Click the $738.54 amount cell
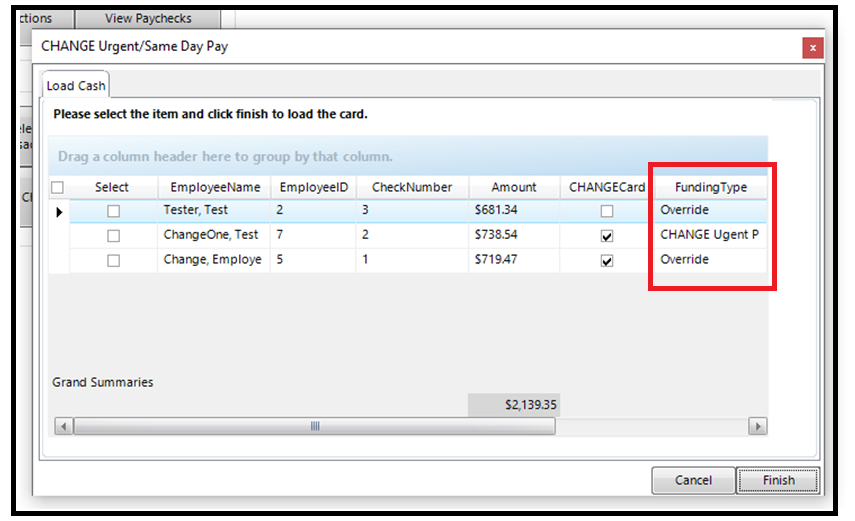This screenshot has width=855, height=521. (514, 235)
